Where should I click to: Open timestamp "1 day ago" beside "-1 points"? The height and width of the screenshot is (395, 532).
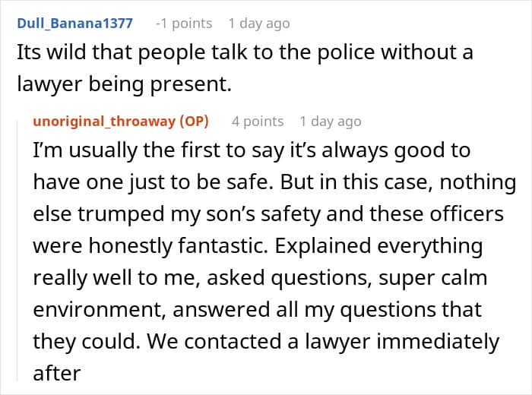259,24
